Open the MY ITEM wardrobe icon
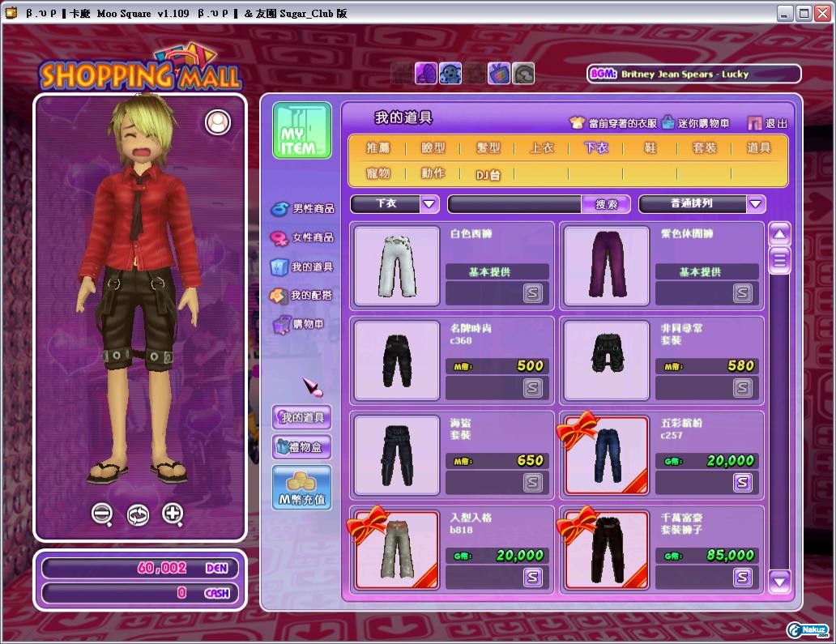The height and width of the screenshot is (644, 836). (301, 130)
